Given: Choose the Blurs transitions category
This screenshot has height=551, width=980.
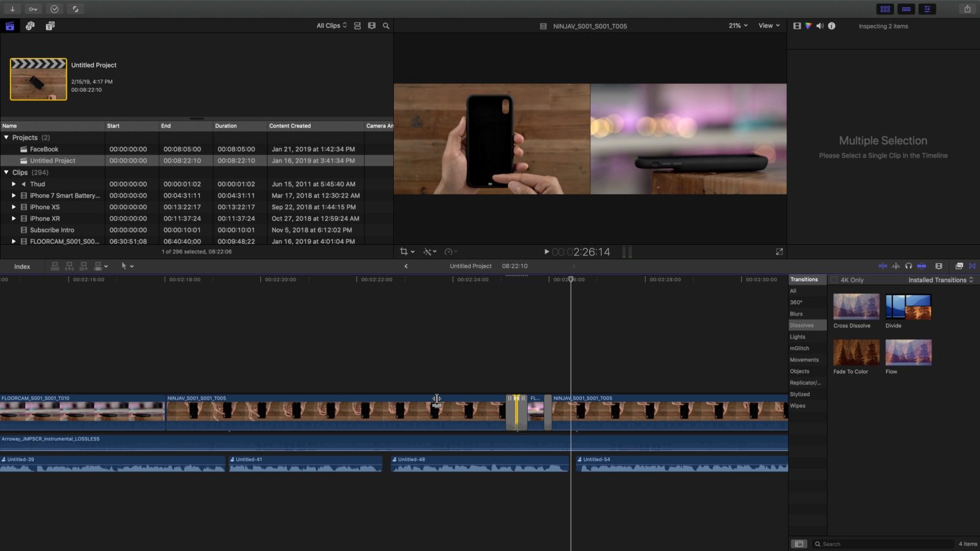Looking at the screenshot, I should (x=796, y=314).
